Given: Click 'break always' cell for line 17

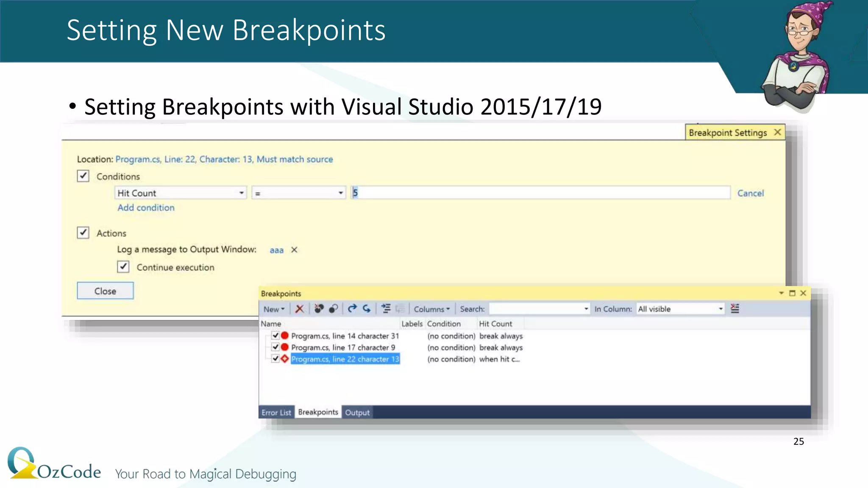Looking at the screenshot, I should (501, 347).
